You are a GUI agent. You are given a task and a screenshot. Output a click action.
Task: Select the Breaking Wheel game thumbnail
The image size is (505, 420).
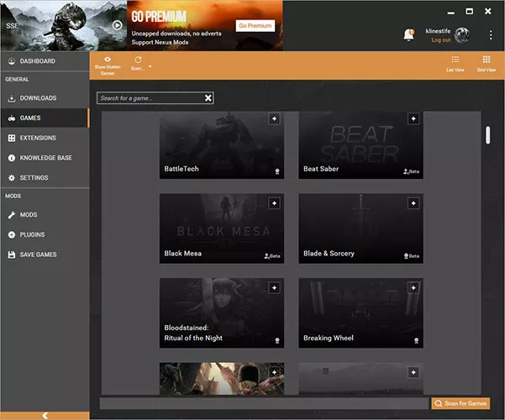360,313
